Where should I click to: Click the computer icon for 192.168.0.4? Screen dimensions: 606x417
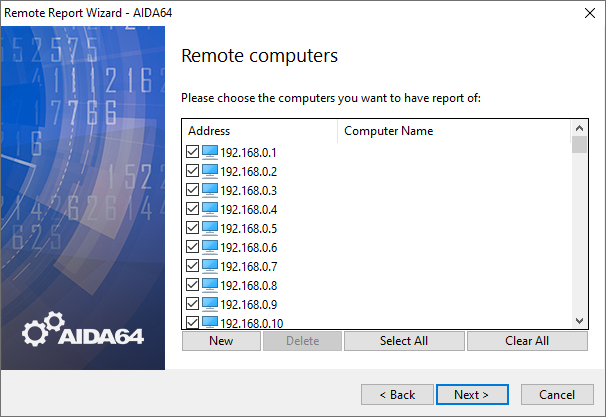[x=210, y=209]
